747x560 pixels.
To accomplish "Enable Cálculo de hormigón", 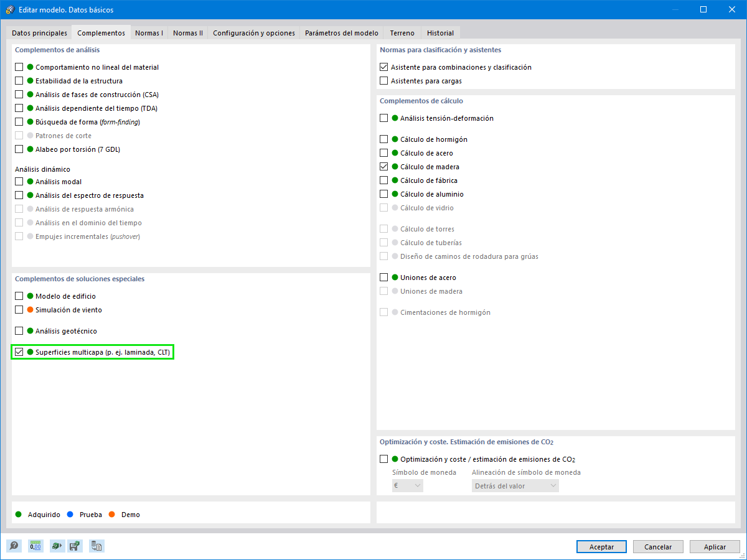I will [384, 139].
